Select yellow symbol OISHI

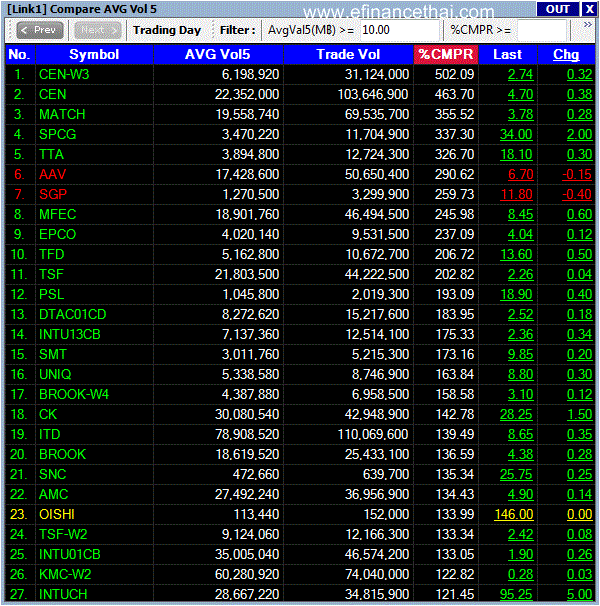pyautogui.click(x=57, y=515)
